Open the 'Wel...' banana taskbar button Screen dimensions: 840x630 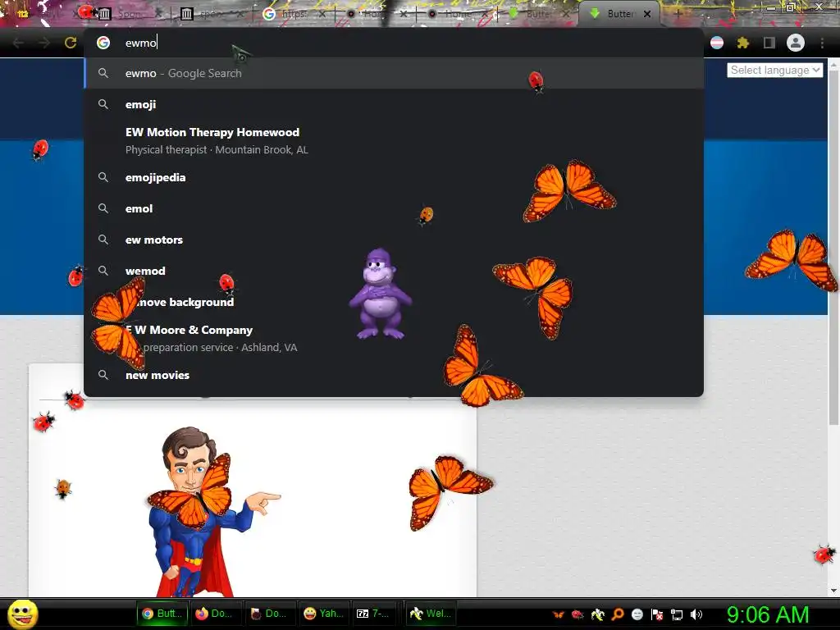coord(431,614)
